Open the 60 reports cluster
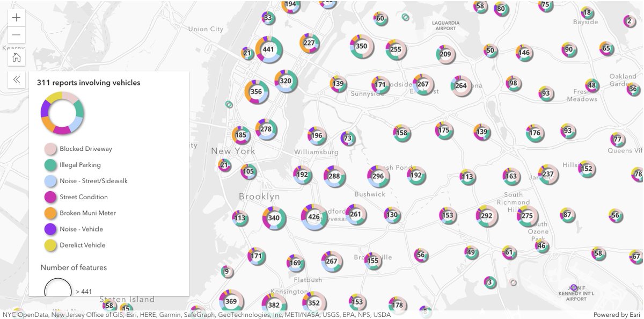This screenshot has width=644, height=319. point(380,18)
